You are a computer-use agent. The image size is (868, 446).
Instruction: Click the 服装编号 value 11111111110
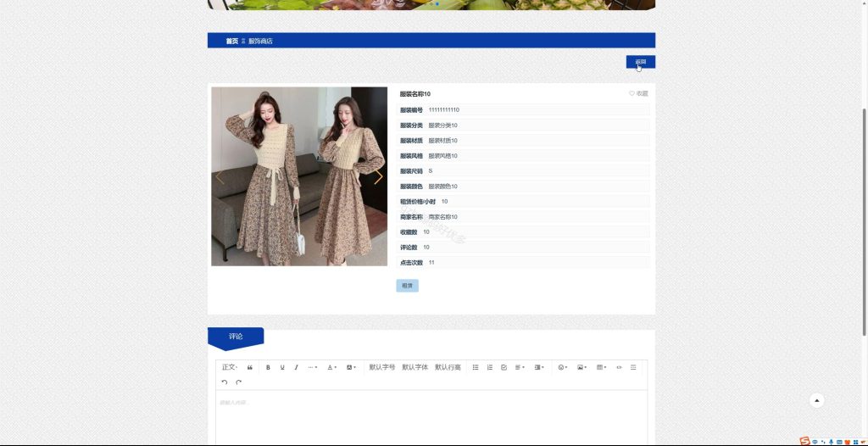pyautogui.click(x=444, y=110)
